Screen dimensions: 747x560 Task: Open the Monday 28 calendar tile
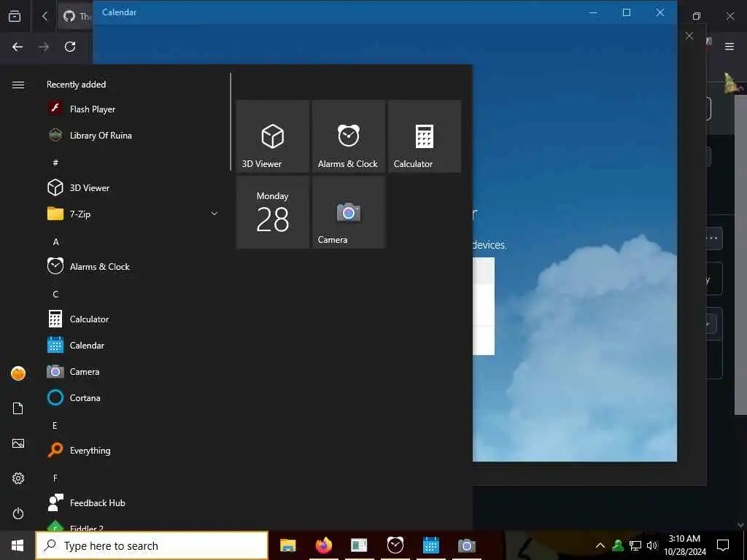[x=273, y=212]
